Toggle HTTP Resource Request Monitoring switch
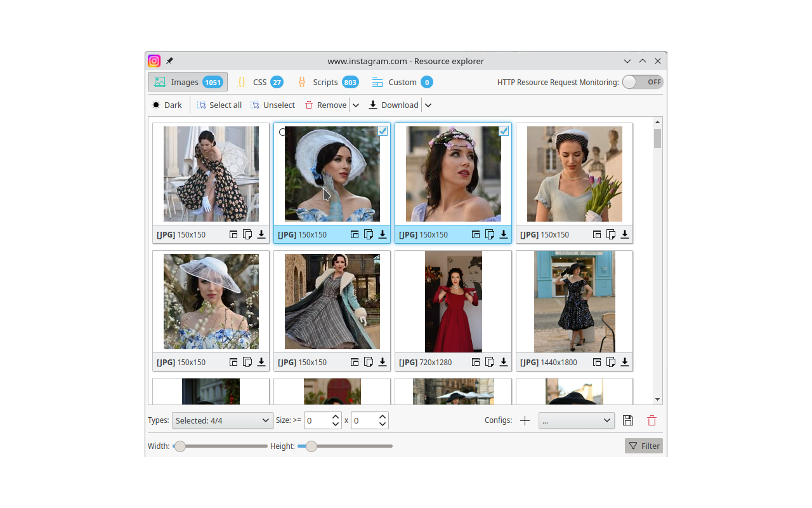Image resolution: width=812 pixels, height=508 pixels. click(643, 82)
